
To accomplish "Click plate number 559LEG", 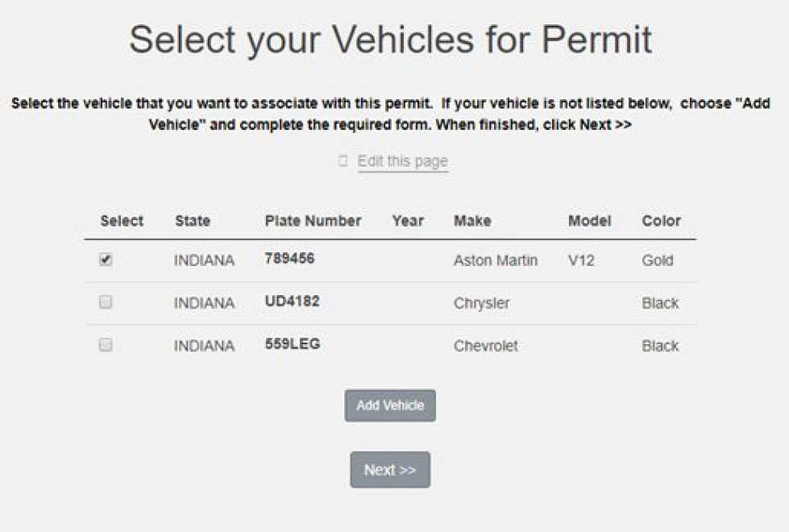I will [292, 344].
